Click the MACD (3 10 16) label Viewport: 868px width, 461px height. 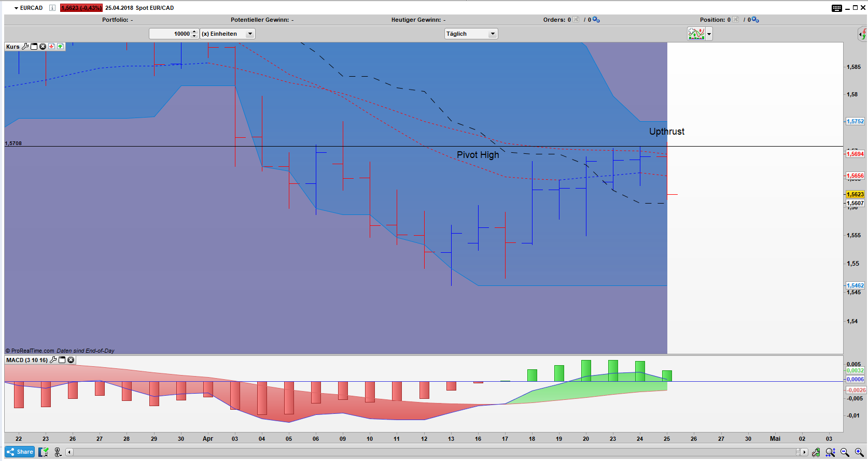(x=27, y=360)
